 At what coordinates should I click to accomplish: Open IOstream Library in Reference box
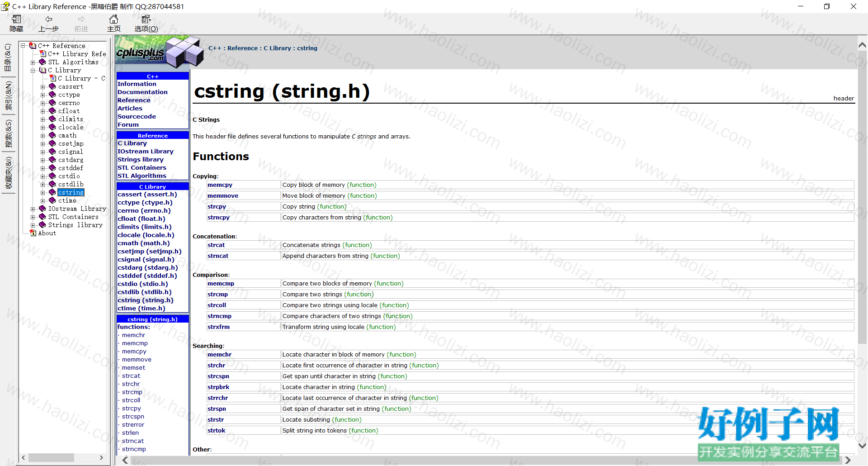(x=146, y=151)
